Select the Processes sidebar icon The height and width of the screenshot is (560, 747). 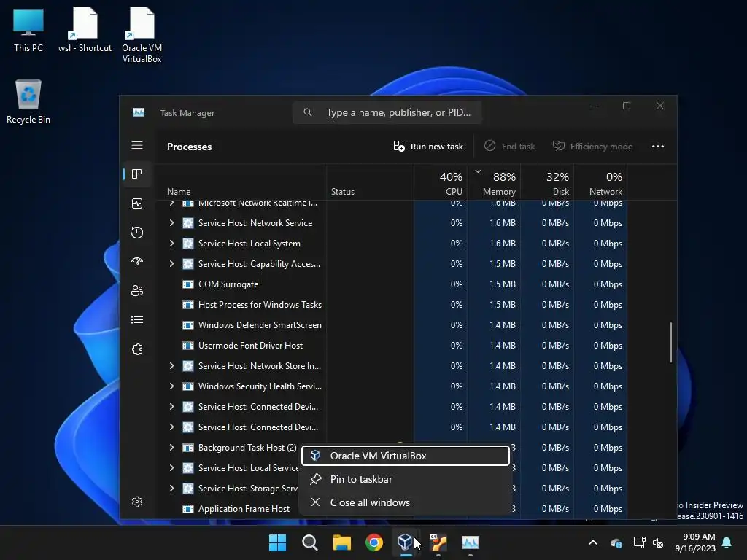point(137,174)
